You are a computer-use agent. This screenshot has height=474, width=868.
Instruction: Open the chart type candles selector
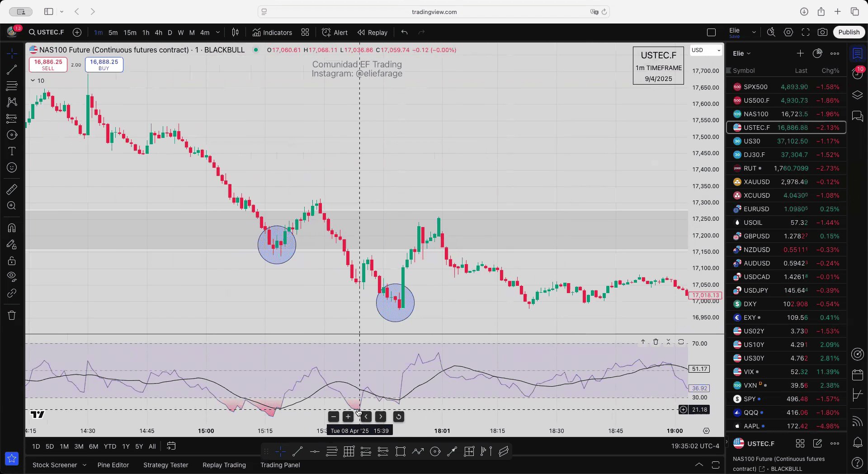(x=235, y=33)
